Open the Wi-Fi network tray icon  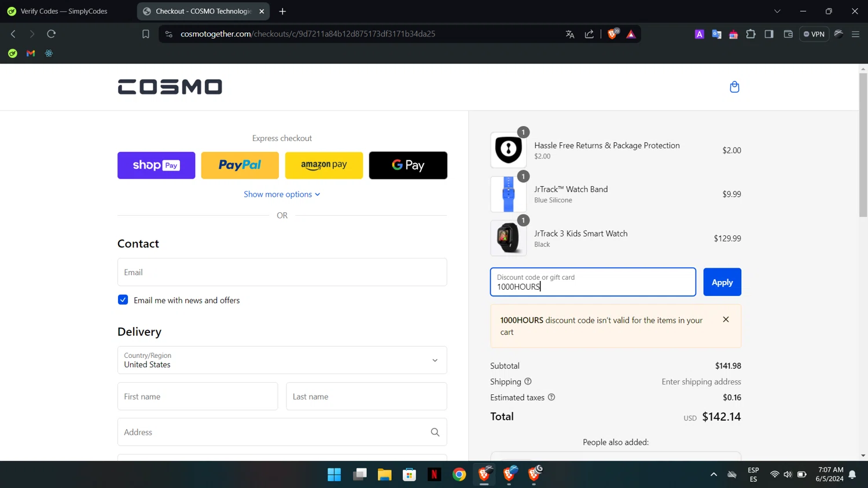(774, 475)
